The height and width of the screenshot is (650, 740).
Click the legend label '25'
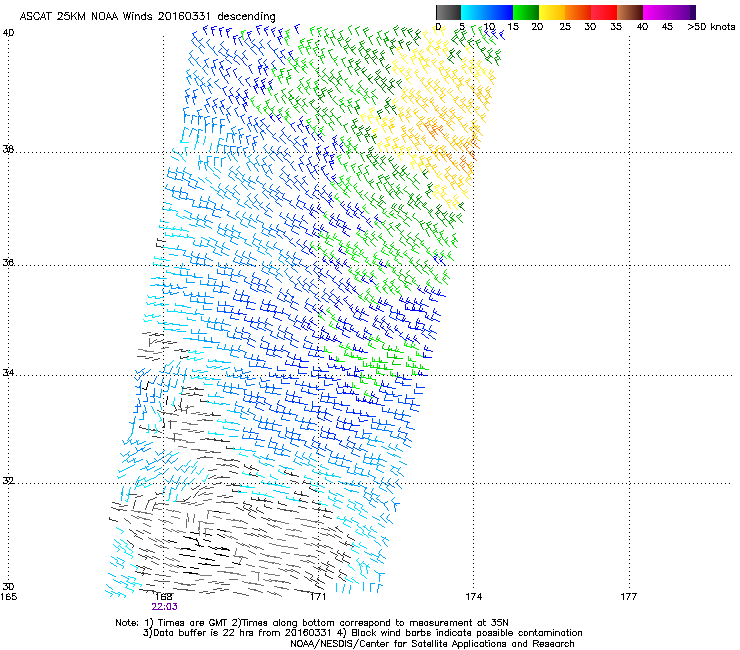(565, 27)
